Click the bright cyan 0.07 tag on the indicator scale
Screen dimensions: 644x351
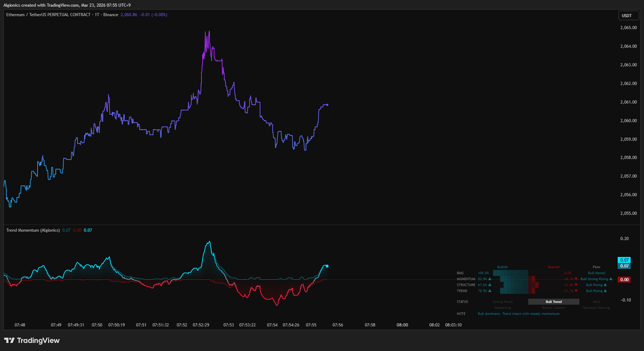pyautogui.click(x=624, y=260)
